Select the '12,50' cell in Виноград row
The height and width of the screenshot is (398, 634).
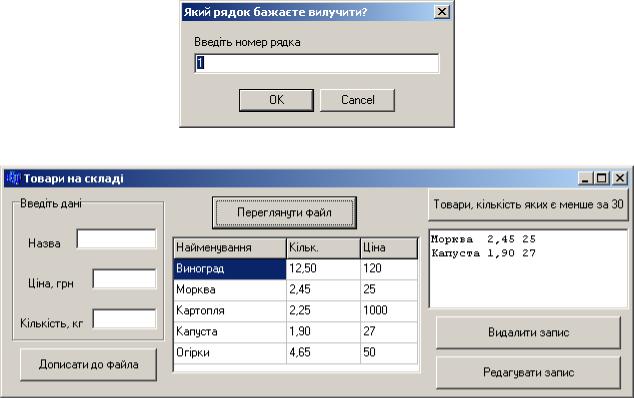coord(323,269)
